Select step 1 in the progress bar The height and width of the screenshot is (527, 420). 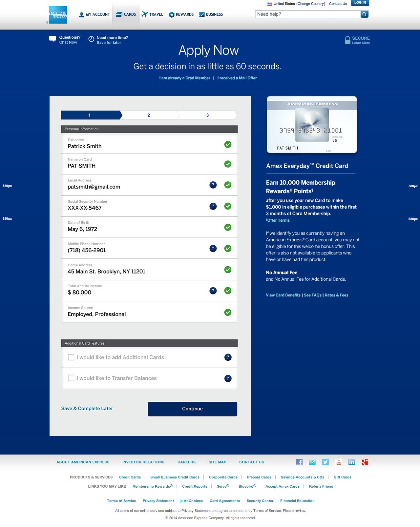click(91, 115)
